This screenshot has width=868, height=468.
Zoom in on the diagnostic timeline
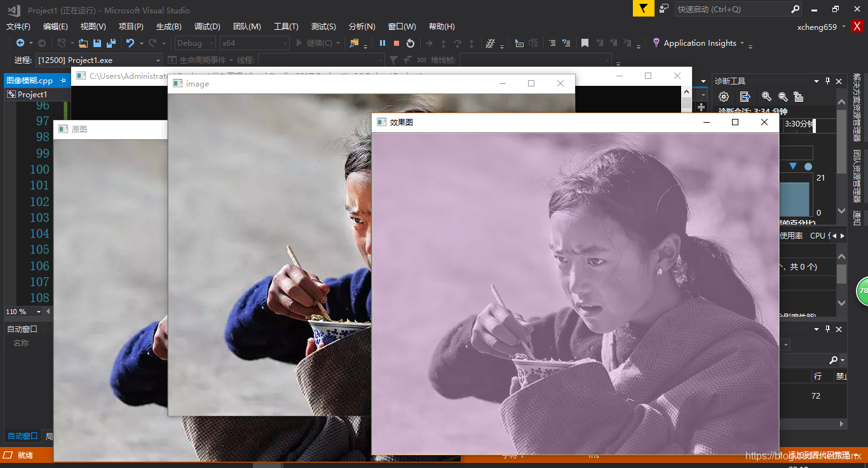(x=766, y=97)
